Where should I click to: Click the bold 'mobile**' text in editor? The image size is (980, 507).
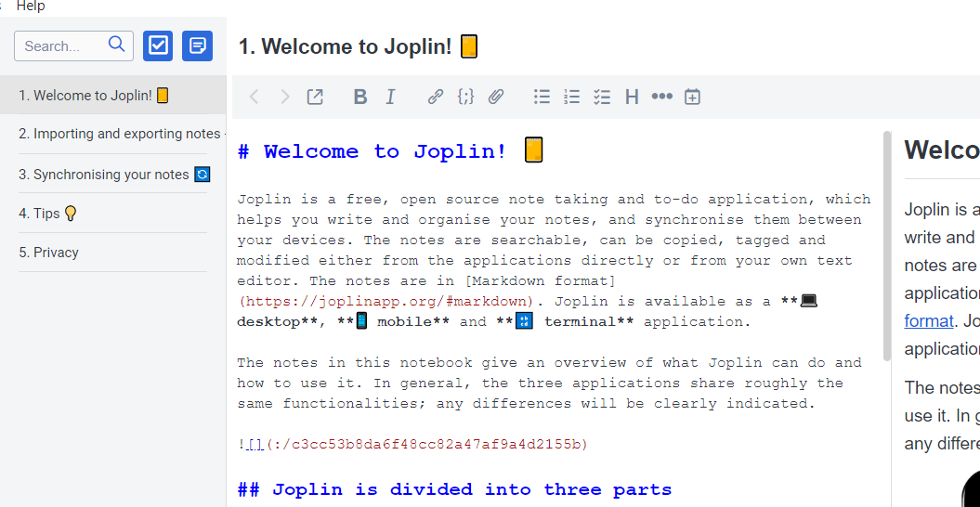[x=413, y=322]
